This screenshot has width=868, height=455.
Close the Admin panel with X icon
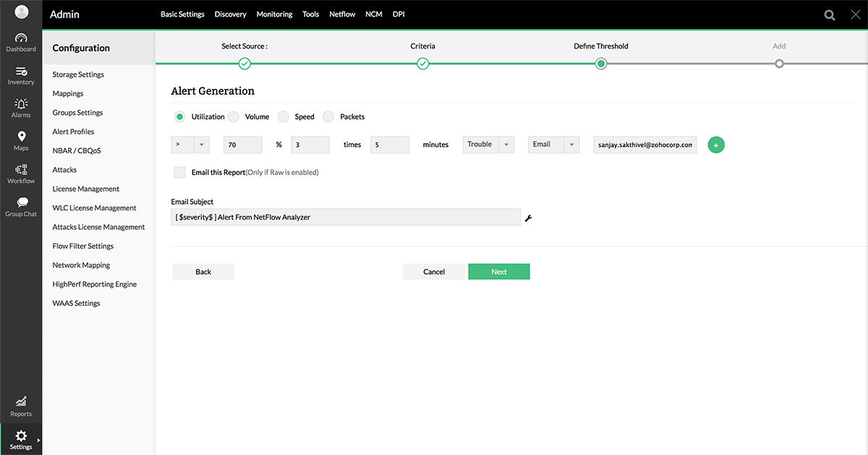point(855,14)
